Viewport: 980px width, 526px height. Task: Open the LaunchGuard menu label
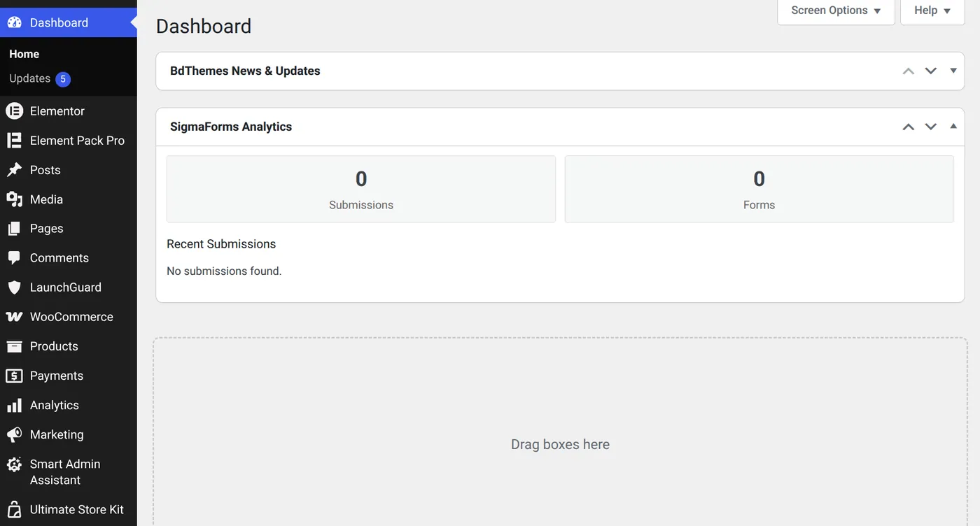[66, 287]
